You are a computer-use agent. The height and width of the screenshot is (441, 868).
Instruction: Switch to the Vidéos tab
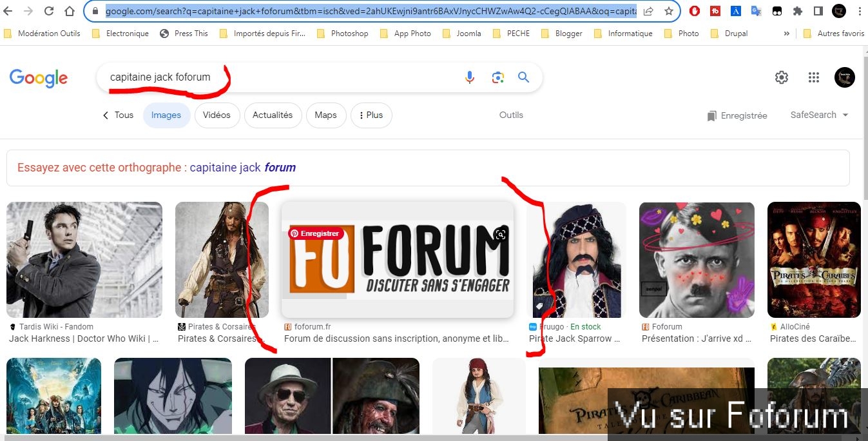click(217, 115)
